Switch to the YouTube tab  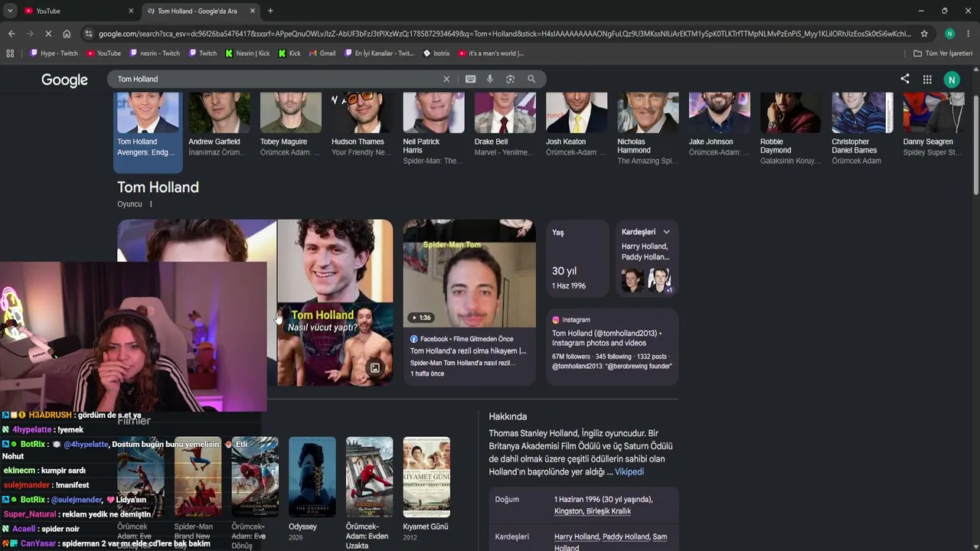point(77,11)
